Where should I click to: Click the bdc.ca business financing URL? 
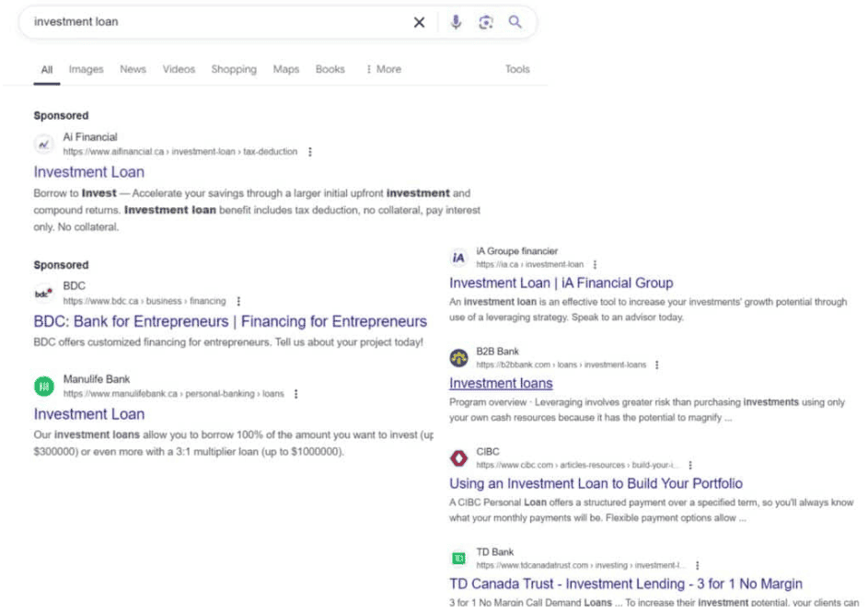(145, 301)
